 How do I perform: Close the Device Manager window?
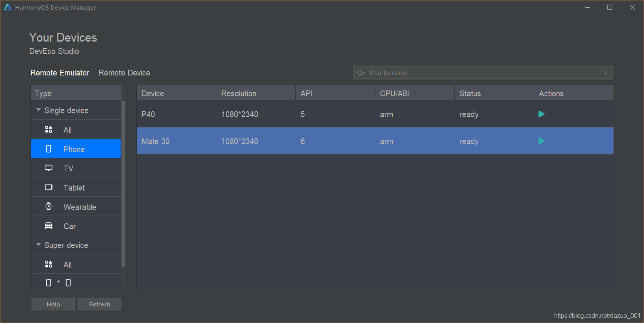[632, 7]
